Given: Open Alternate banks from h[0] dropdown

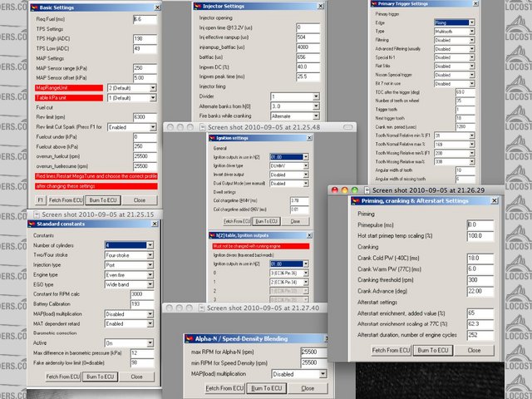Looking at the screenshot, I should (x=316, y=106).
